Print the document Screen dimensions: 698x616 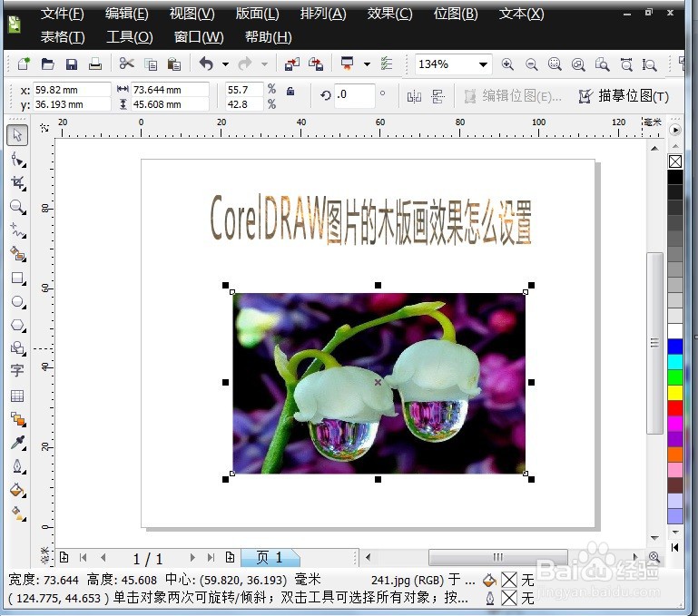[94, 64]
